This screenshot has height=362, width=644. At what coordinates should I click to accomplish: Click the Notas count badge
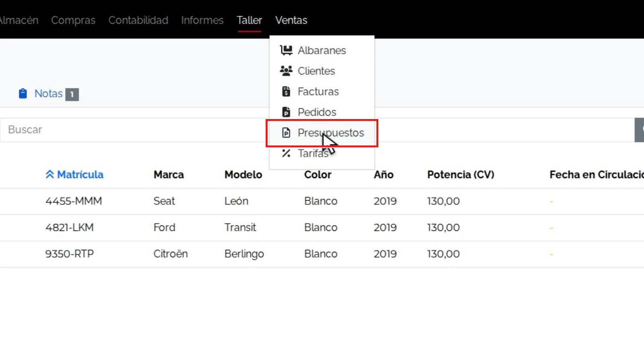[x=72, y=95]
